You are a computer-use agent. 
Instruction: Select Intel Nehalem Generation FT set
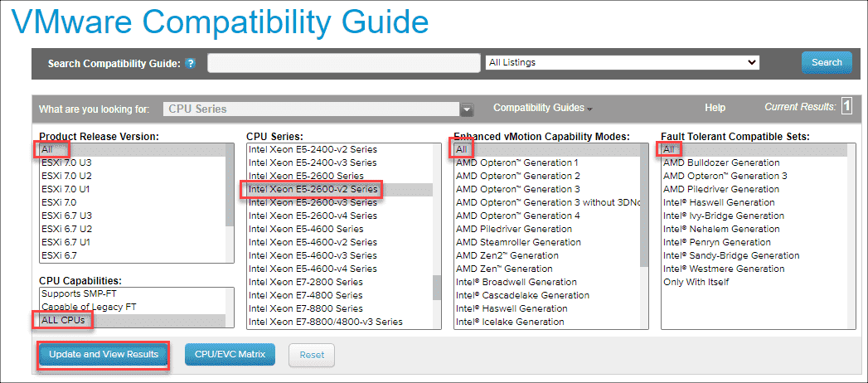point(754,229)
